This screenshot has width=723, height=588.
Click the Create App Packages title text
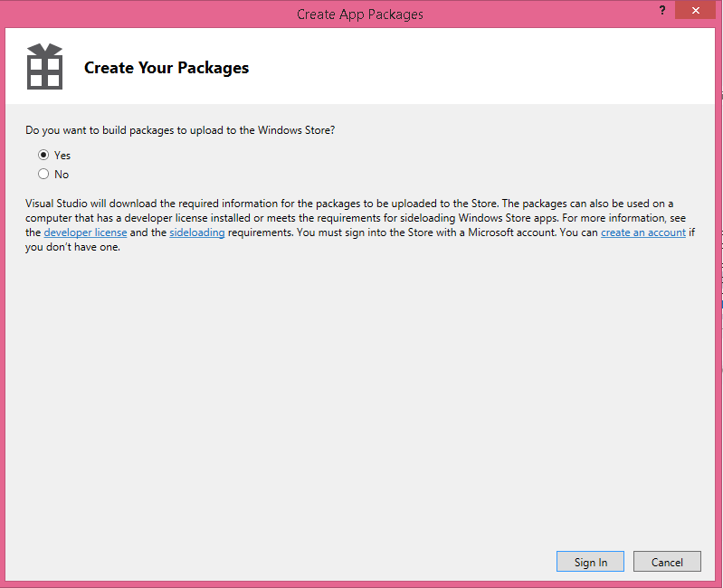click(359, 14)
